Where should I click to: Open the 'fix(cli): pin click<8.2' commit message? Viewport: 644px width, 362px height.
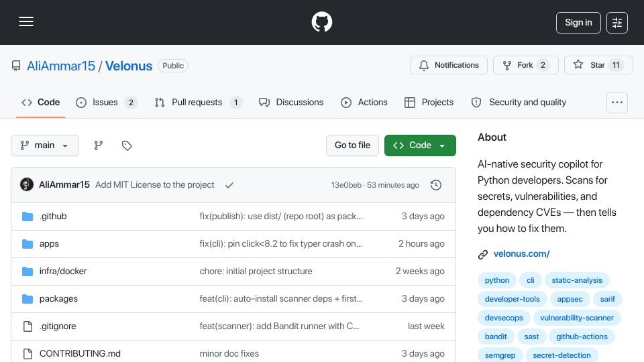tap(281, 244)
